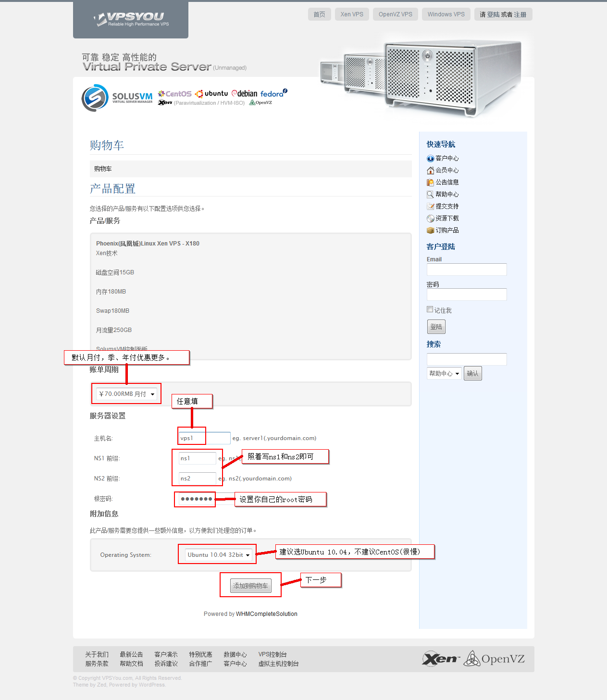Viewport: 607px width, 700px height.
Task: Open the Xen VPS navigation tab
Action: coord(352,14)
